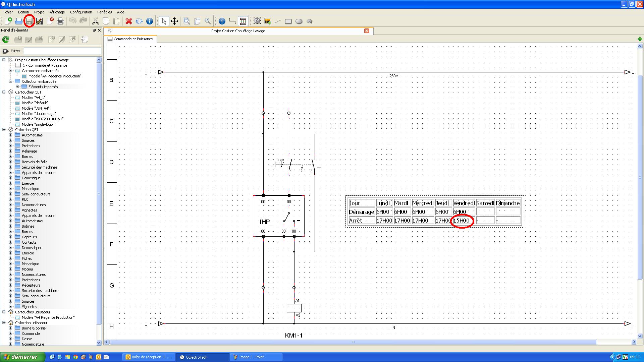This screenshot has width=644, height=362.
Task: Choose the add ellipse tool
Action: tap(299, 21)
